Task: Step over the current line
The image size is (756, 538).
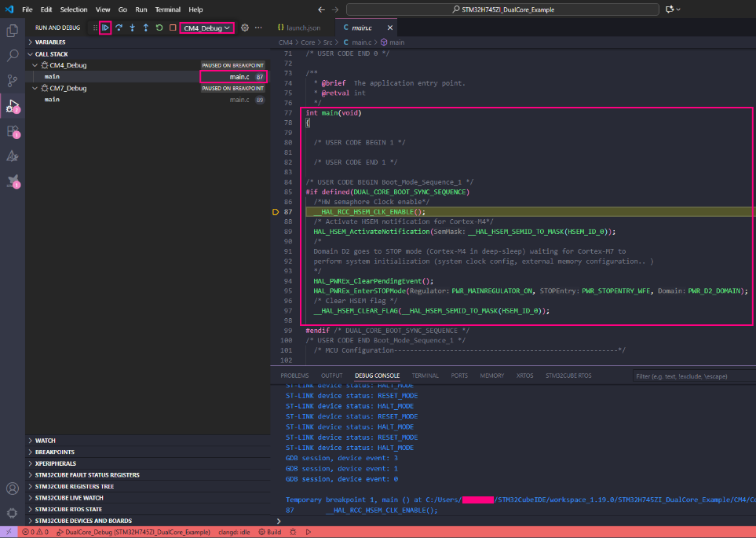Action: pyautogui.click(x=119, y=27)
